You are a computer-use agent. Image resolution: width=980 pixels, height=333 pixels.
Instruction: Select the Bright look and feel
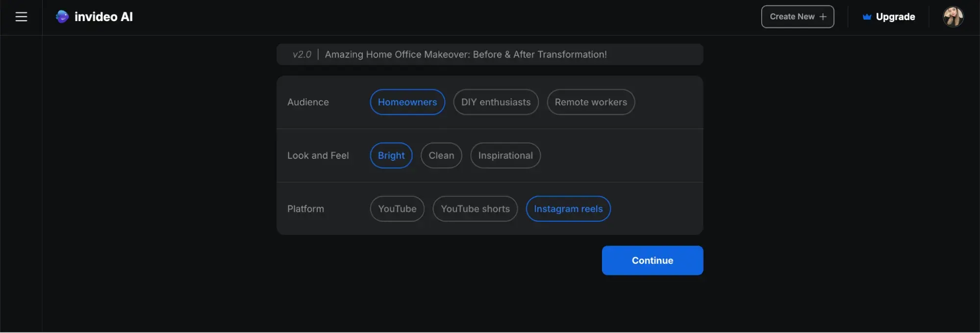(x=391, y=155)
